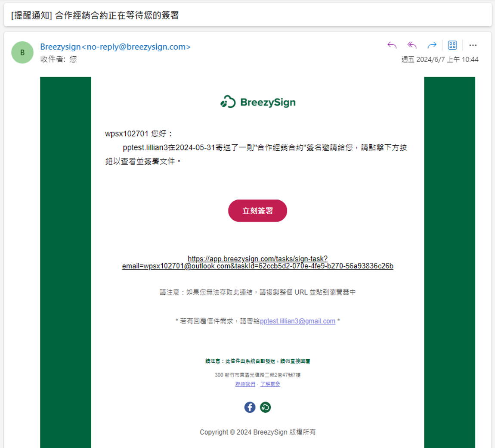
Task: Click the Forward arrow icon
Action: point(432,45)
